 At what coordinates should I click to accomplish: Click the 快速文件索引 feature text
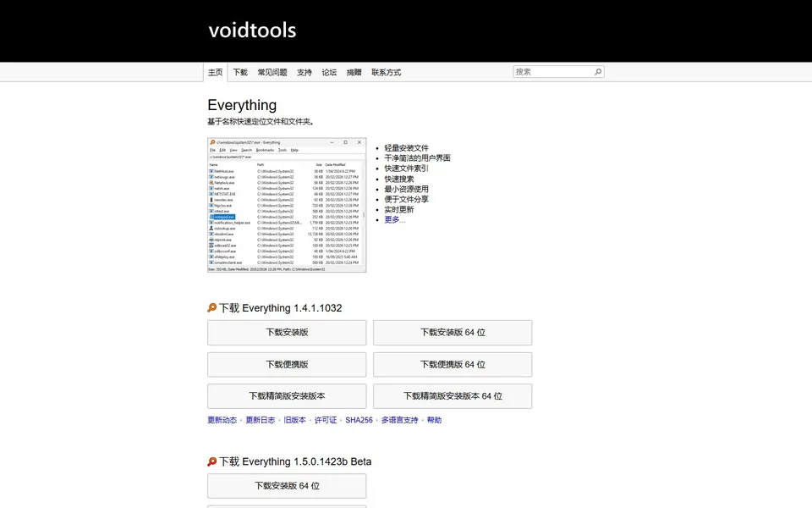click(407, 168)
